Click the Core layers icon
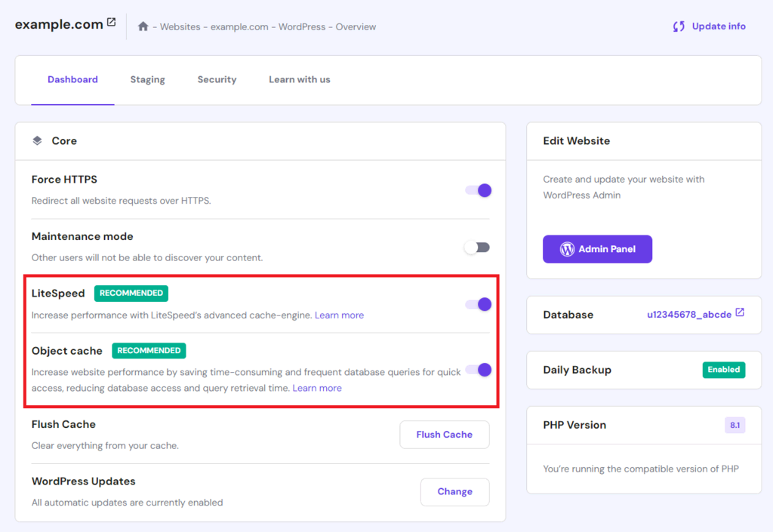This screenshot has height=532, width=773. coord(38,141)
